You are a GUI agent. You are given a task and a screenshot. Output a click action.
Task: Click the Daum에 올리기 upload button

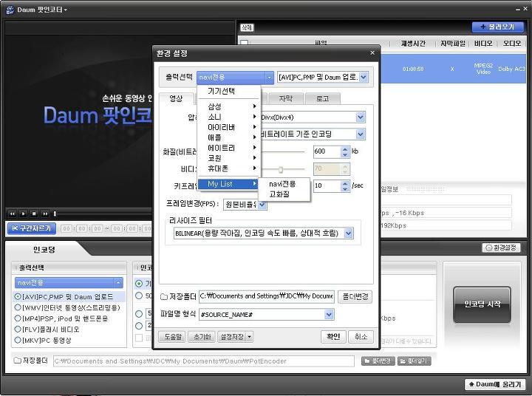(494, 384)
